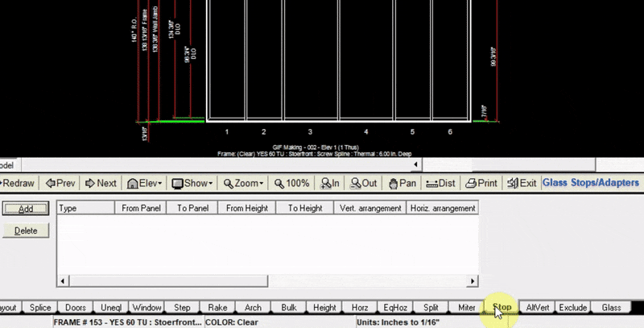This screenshot has width=644, height=328.
Task: Print the elevation drawing
Action: 481,183
